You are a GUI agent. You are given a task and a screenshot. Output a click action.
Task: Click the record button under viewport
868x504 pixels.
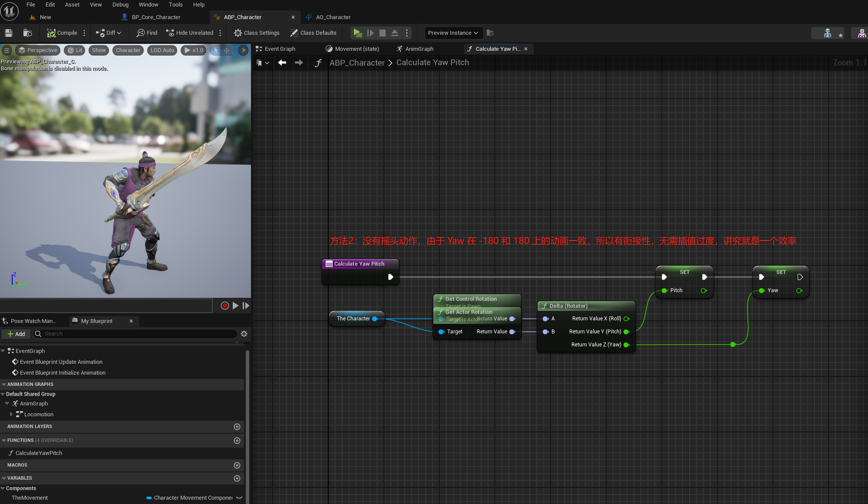coord(224,306)
